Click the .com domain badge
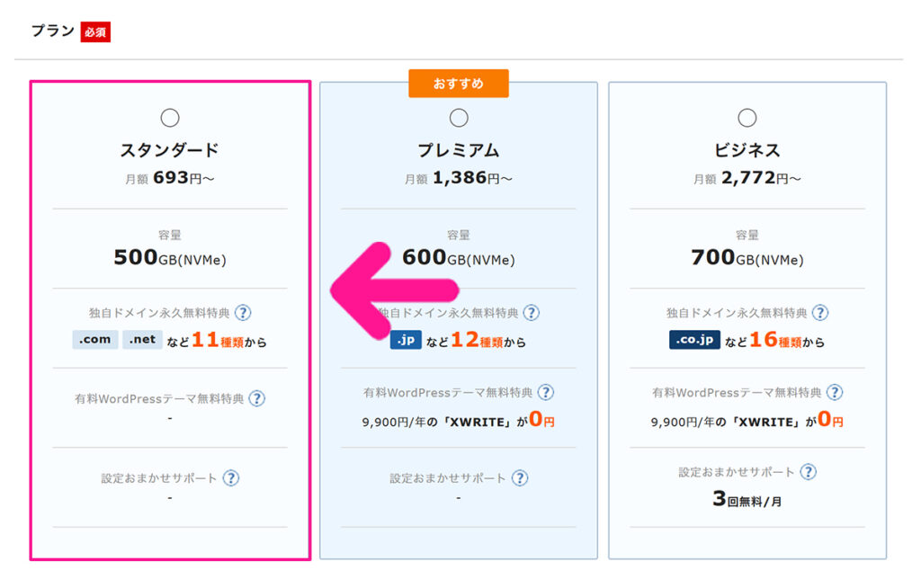The image size is (921, 588). click(95, 340)
